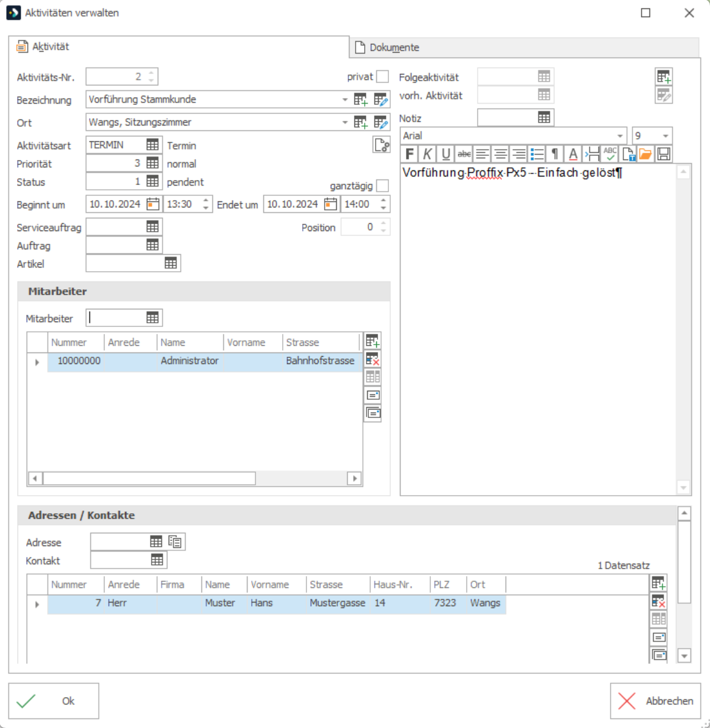Remove address row from Adressen table
Viewport: 710px width, 728px height.
pyautogui.click(x=658, y=601)
